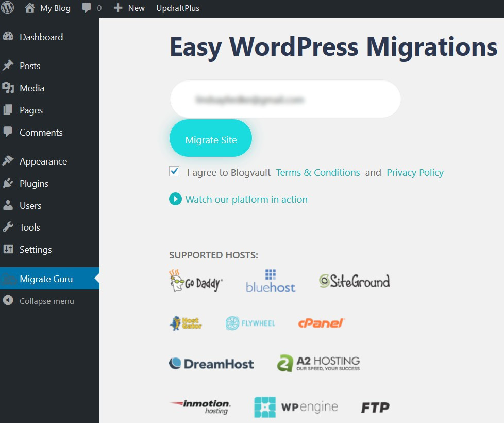
Task: Select the GoDaddy host logo
Action: [x=196, y=281]
